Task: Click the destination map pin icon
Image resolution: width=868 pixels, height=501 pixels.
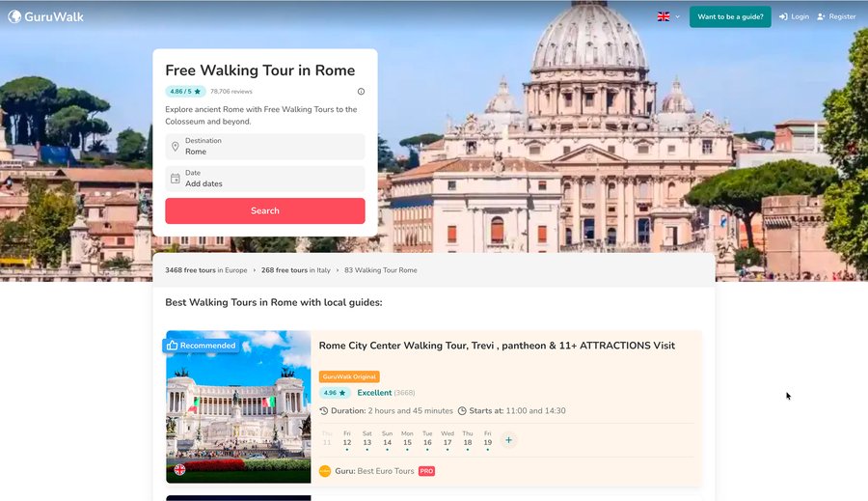Action: 175,147
